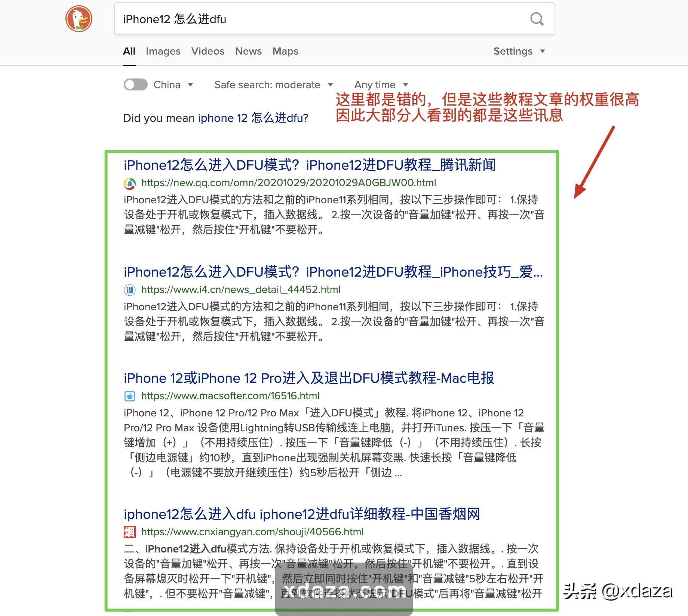Click the i4.cn site favicon
The height and width of the screenshot is (616, 688).
[129, 290]
